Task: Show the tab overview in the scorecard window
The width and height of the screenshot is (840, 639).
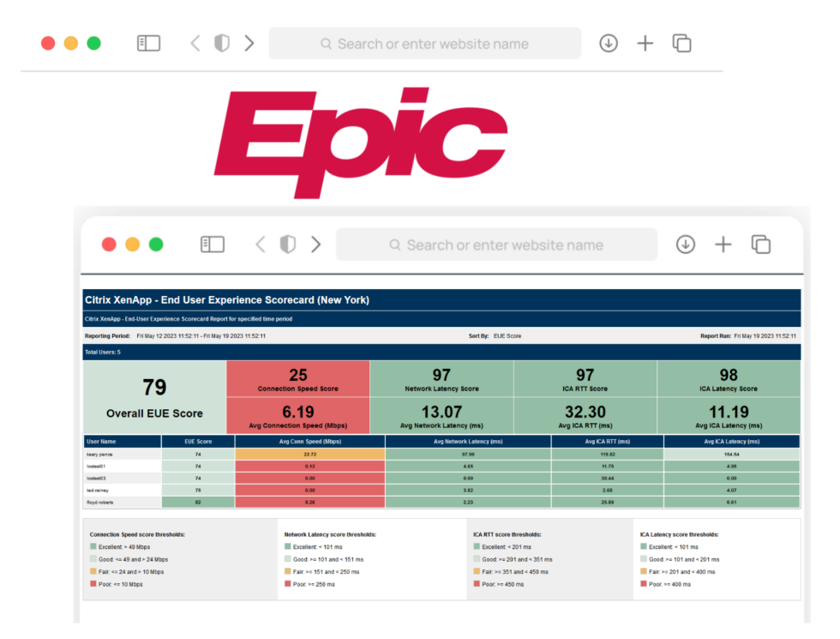Action: tap(761, 244)
